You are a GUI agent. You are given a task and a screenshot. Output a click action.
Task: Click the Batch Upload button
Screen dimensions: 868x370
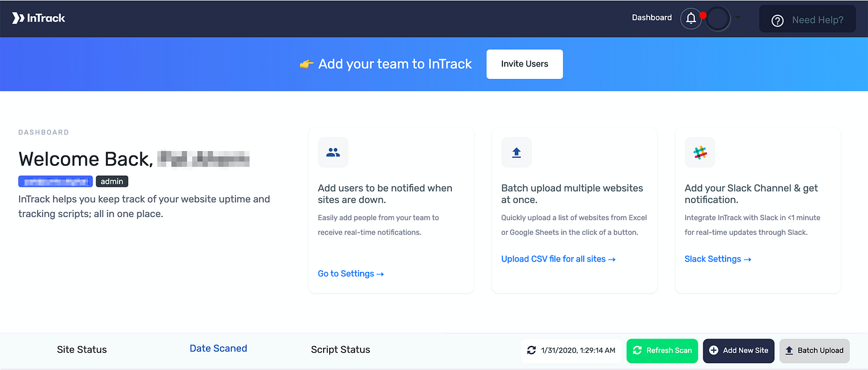point(814,350)
